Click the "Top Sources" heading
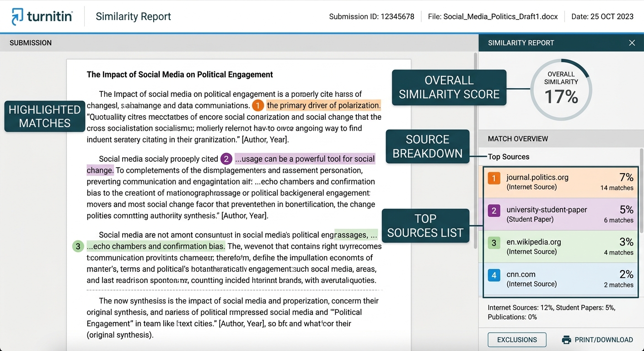This screenshot has width=644, height=351. tap(509, 157)
